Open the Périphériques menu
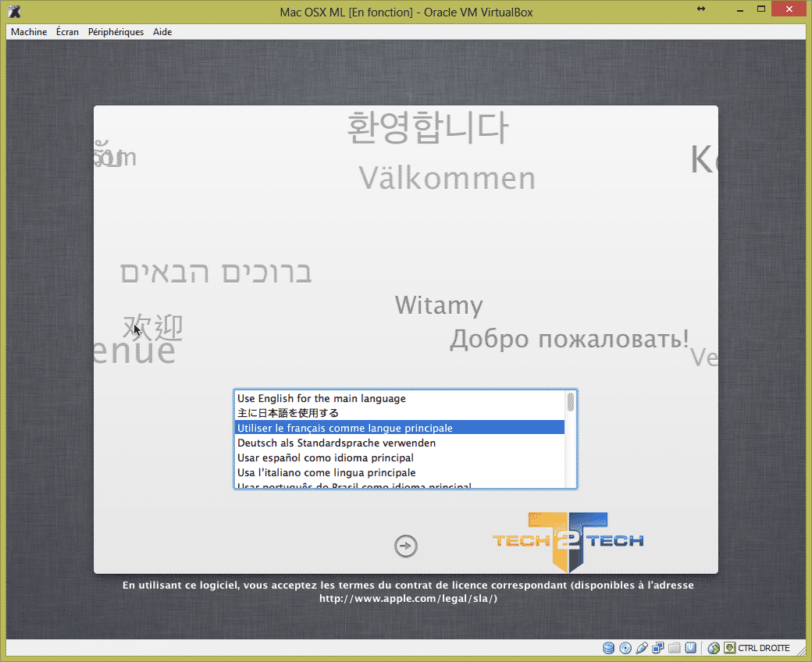This screenshot has height=662, width=812. pos(116,32)
